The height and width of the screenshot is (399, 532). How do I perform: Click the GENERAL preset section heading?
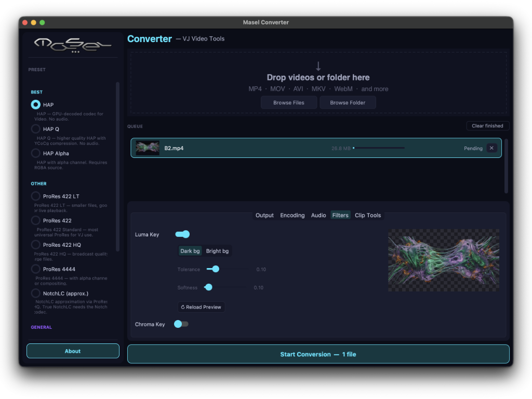(x=42, y=327)
